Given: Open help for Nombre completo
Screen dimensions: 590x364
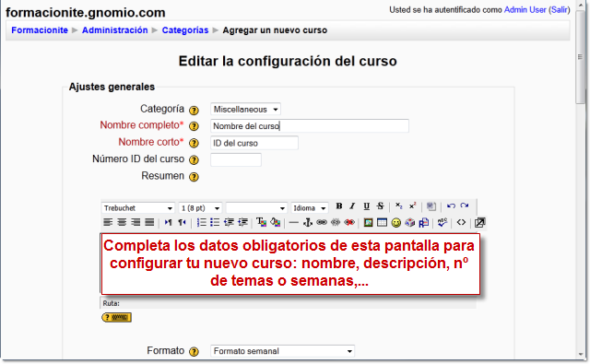Looking at the screenshot, I should coord(194,126).
